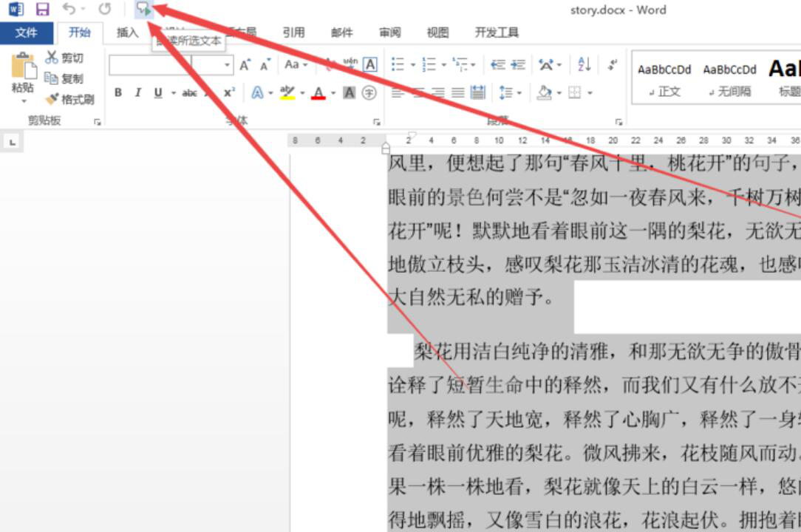This screenshot has height=532, width=801.
Task: Decrease paragraph indent
Action: (497, 64)
